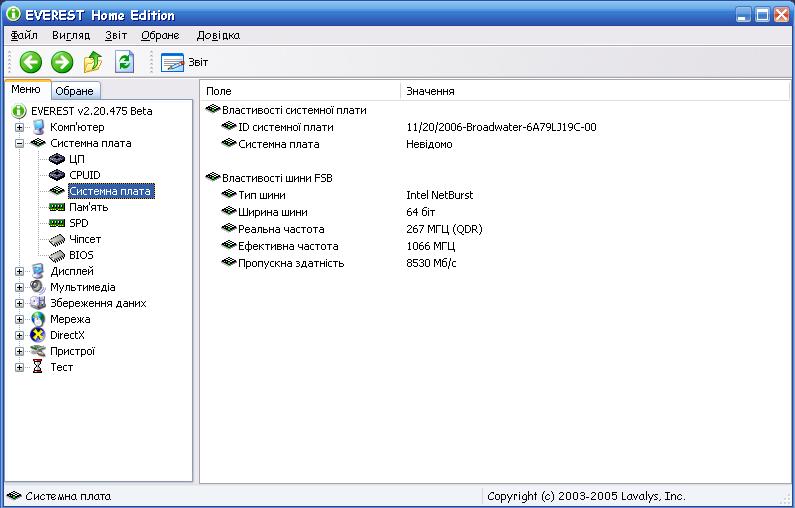The width and height of the screenshot is (795, 508).
Task: Select the Пам'ять tree item
Action: (x=89, y=207)
